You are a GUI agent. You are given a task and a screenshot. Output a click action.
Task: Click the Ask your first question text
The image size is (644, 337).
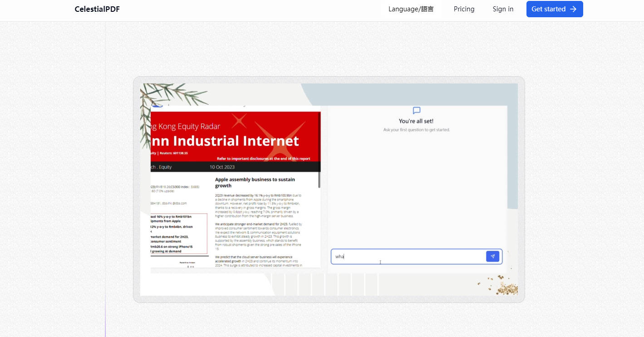417,129
